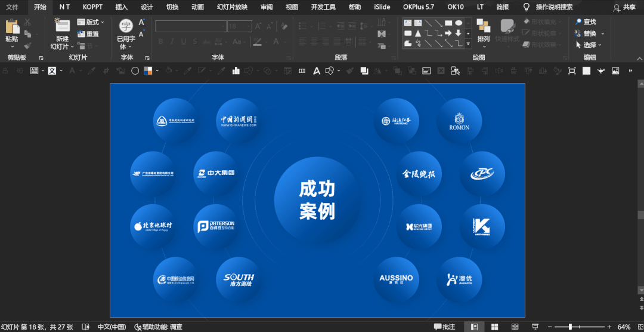Select the rectangle shape in shapes gallery
The height and width of the screenshot is (332, 644).
pyautogui.click(x=448, y=23)
